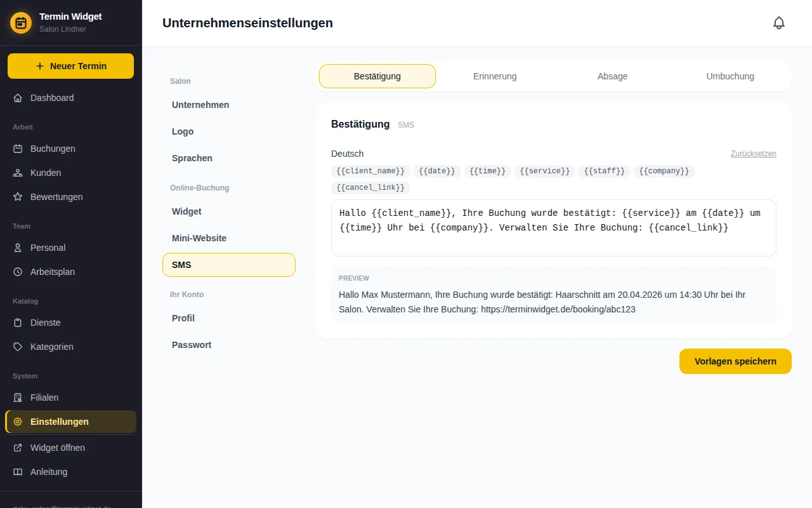Insert the {{service}} placeholder chip
The width and height of the screenshot is (812, 508).
545,171
